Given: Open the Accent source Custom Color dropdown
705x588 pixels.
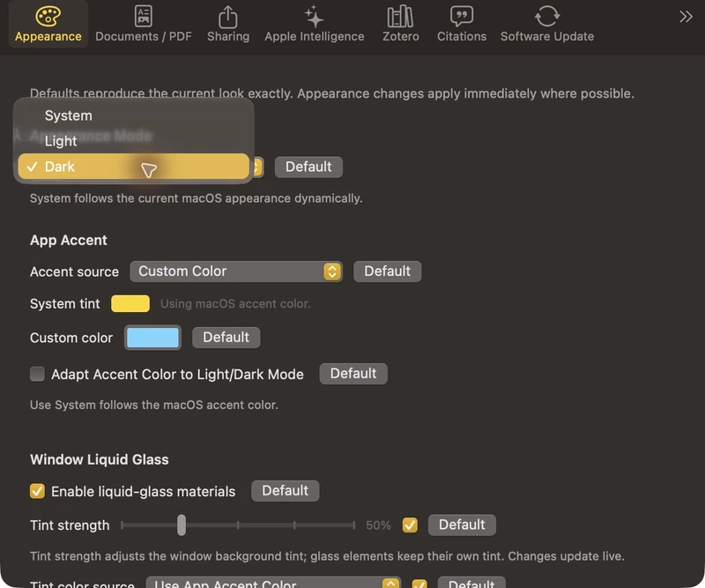Looking at the screenshot, I should coord(236,272).
